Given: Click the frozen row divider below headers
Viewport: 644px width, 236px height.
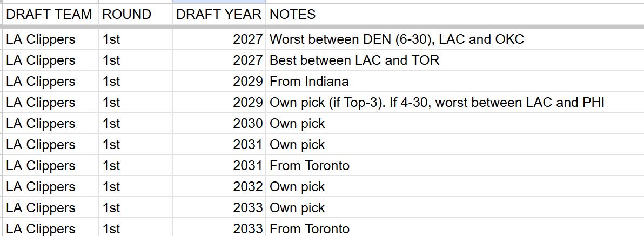Looking at the screenshot, I should click(322, 27).
